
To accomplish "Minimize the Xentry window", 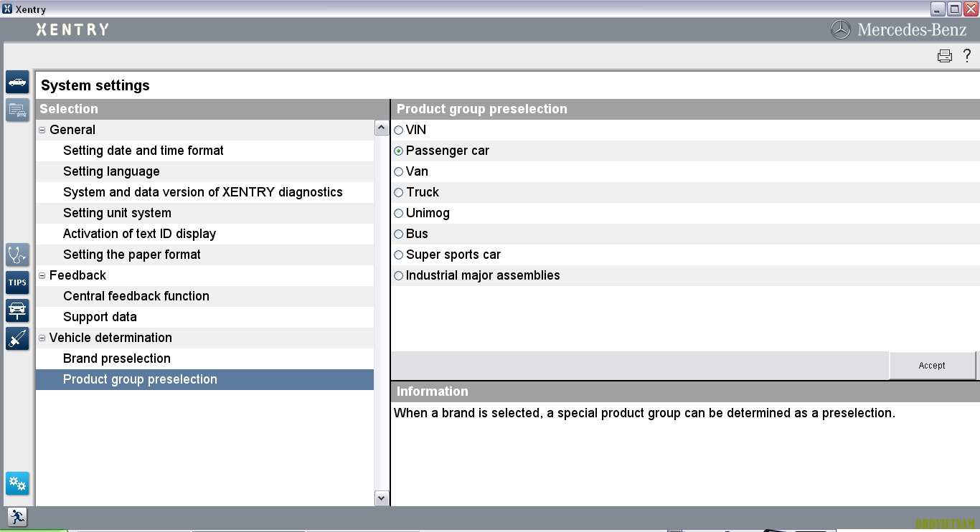I will 938,9.
